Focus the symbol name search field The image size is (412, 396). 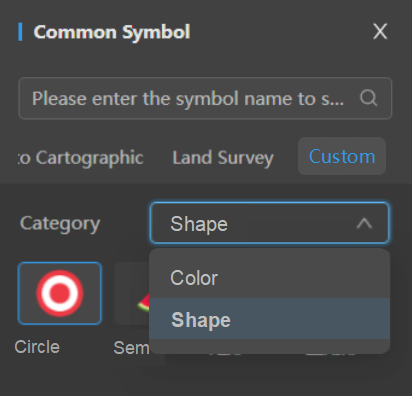(x=205, y=98)
